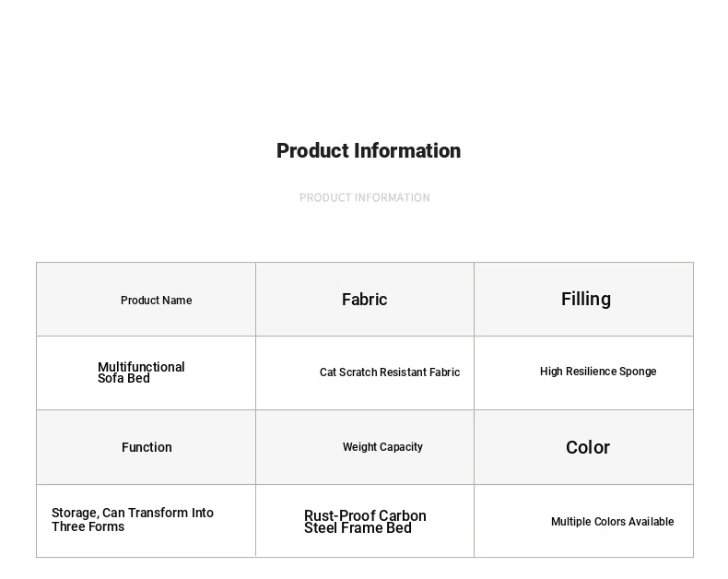The image size is (728, 579).
Task: Select the Fabric header cell
Action: coord(365,300)
